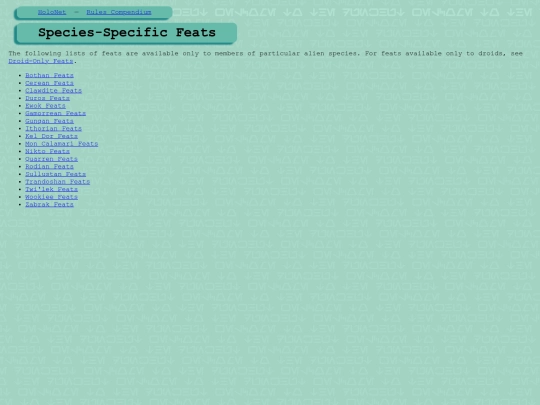540x405 pixels.
Task: Open Cerean Feats link
Action: coord(49,83)
